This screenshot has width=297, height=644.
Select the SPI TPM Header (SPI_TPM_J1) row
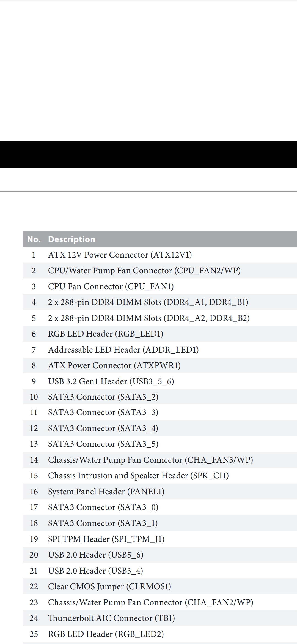click(x=160, y=539)
